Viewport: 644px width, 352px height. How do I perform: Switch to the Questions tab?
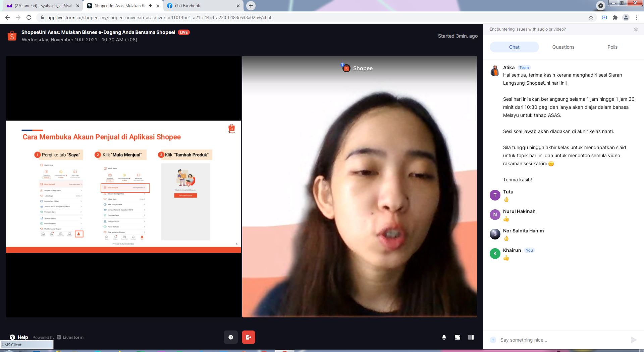tap(563, 47)
